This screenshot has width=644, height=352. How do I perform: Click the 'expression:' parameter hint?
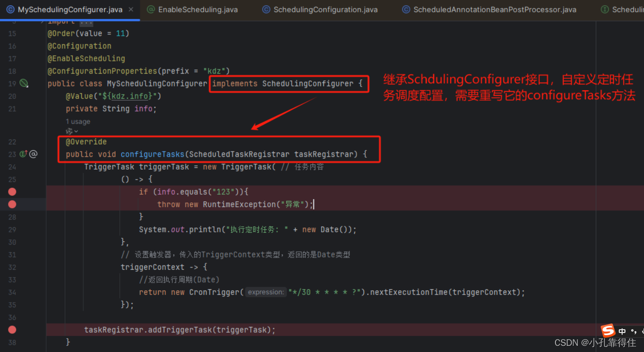266,292
